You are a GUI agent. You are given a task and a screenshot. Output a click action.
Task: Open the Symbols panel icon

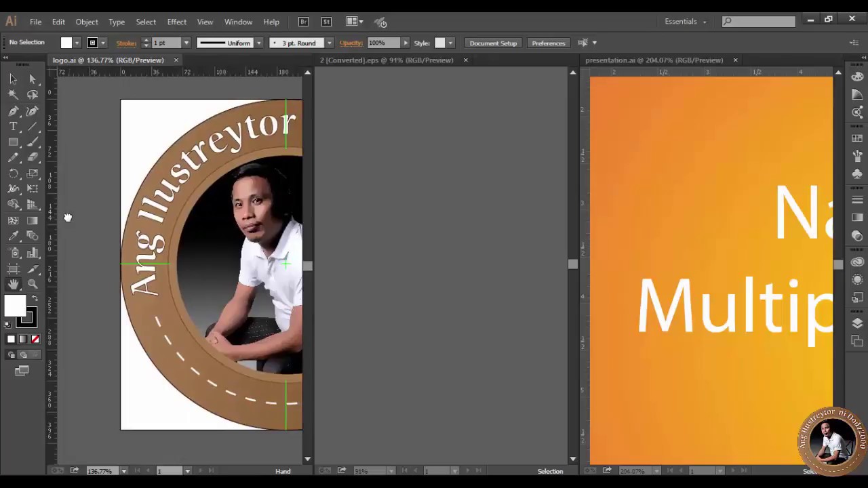click(858, 174)
